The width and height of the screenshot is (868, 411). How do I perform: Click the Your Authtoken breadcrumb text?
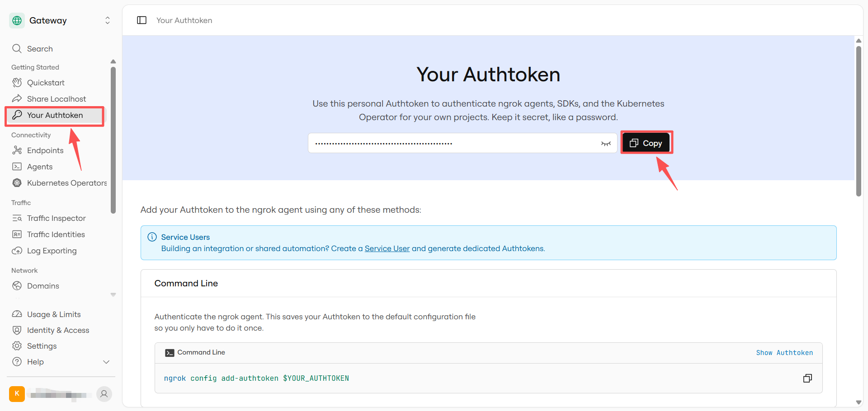pyautogui.click(x=184, y=20)
